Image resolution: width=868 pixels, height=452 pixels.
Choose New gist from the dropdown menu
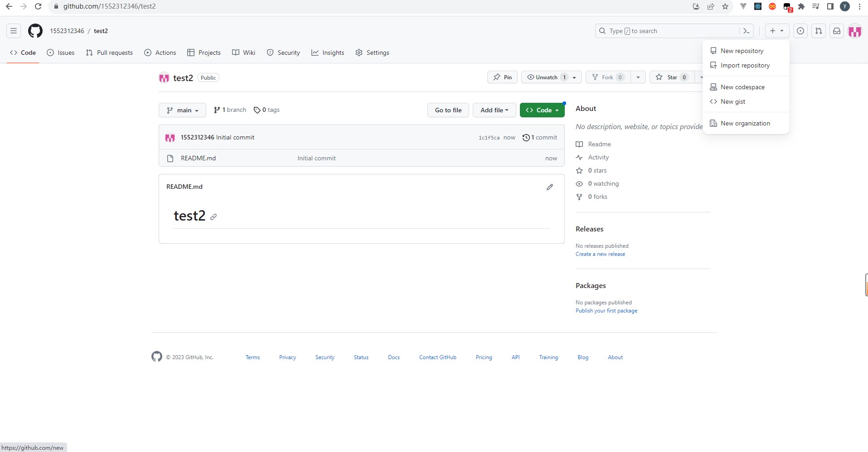[x=732, y=101]
